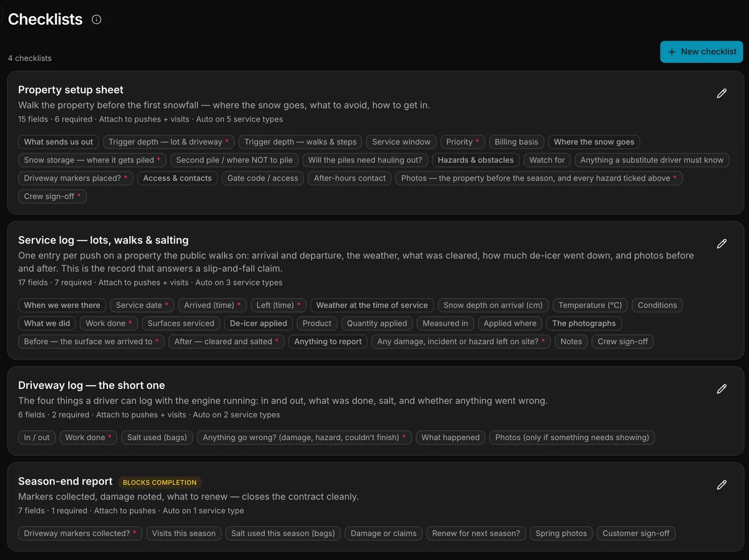This screenshot has height=560, width=749.
Task: Select the 'Surfaces serviced' chip
Action: tap(181, 323)
